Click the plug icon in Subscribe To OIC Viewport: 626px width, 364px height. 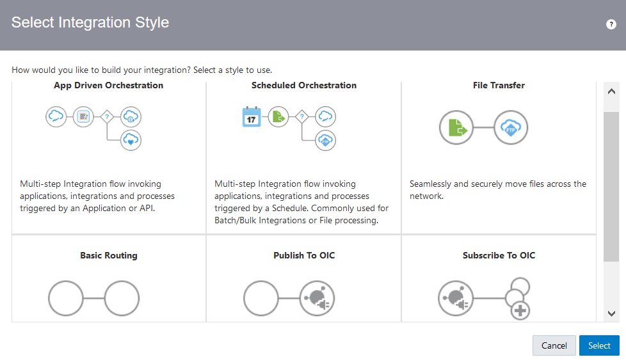coord(456,298)
